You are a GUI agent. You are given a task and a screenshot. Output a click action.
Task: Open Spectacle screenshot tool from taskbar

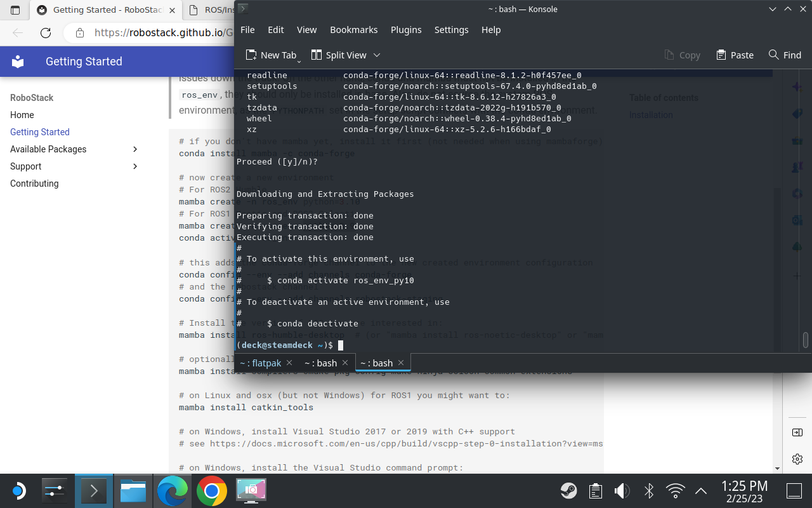[x=251, y=491]
